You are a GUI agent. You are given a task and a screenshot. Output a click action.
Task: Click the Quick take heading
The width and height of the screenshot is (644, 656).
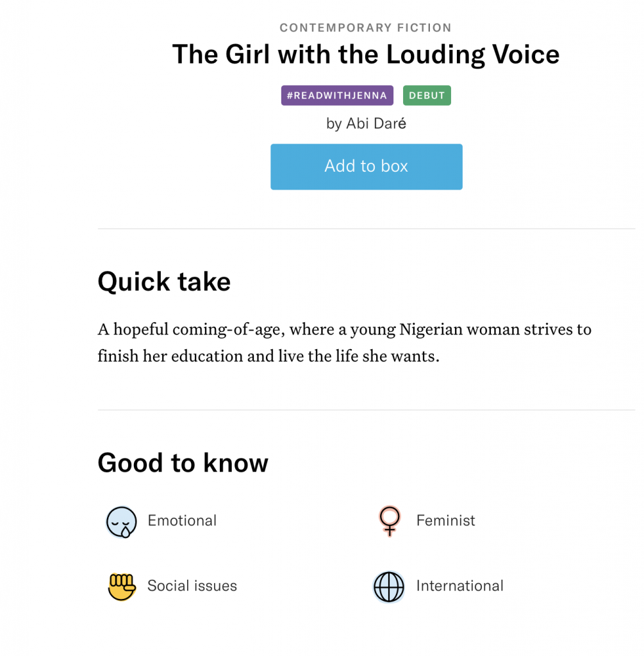point(164,282)
